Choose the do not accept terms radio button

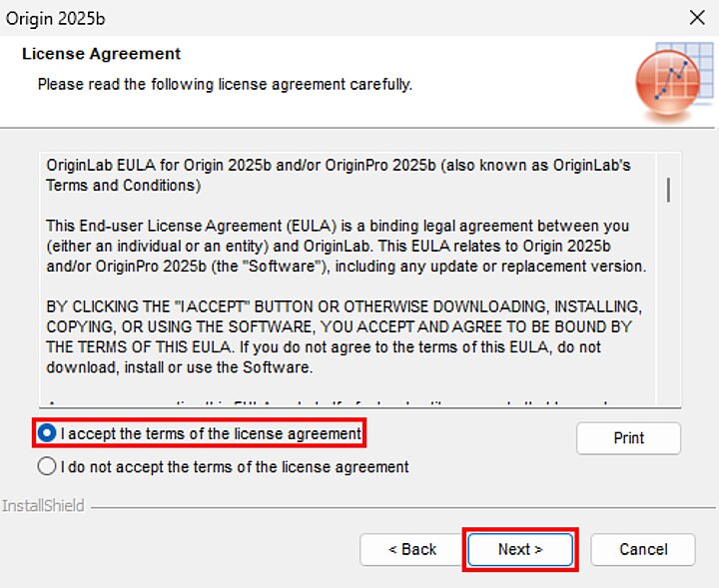(47, 466)
